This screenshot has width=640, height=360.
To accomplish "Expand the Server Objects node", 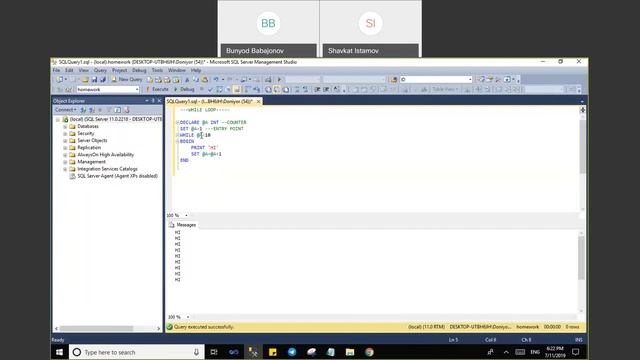I will [65, 140].
